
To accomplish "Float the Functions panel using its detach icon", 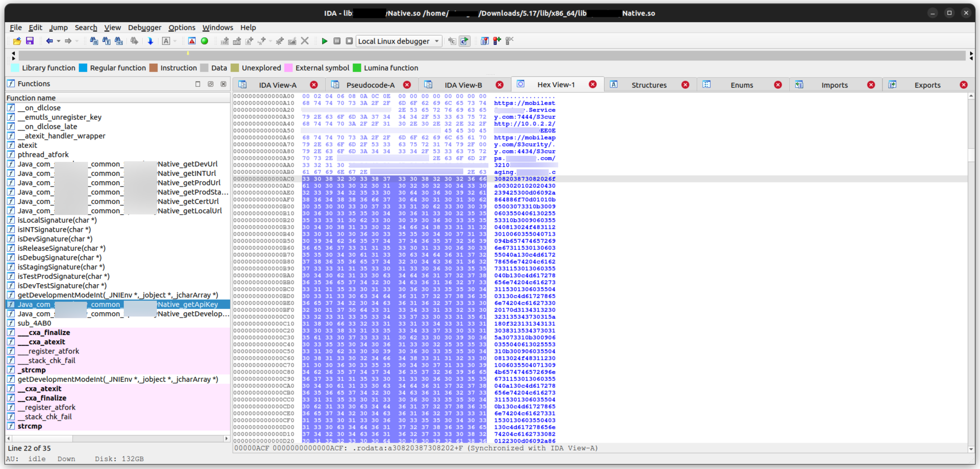I will click(x=210, y=84).
